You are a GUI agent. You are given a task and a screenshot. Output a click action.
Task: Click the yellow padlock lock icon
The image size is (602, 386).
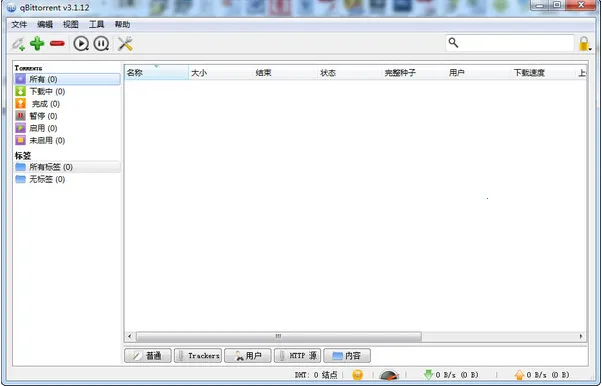pos(584,43)
